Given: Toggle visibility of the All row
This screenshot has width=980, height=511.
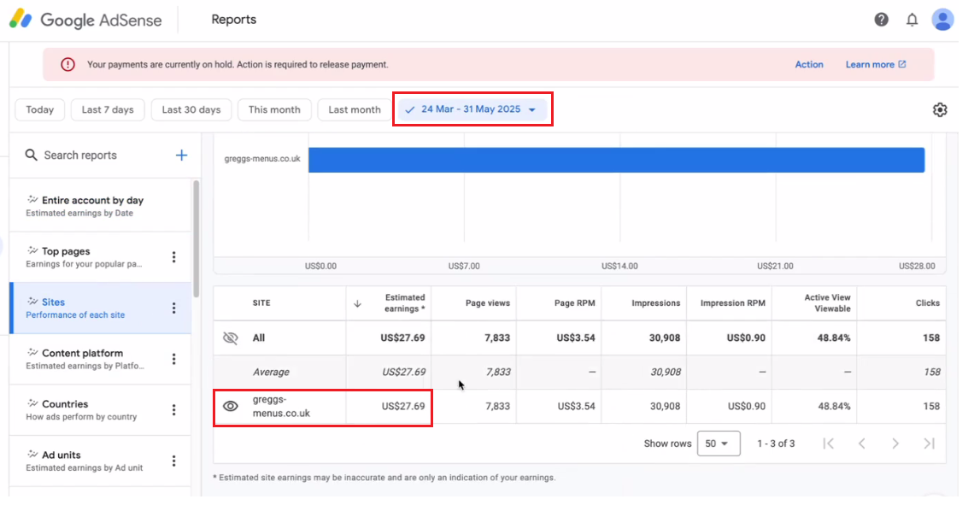Looking at the screenshot, I should 231,338.
